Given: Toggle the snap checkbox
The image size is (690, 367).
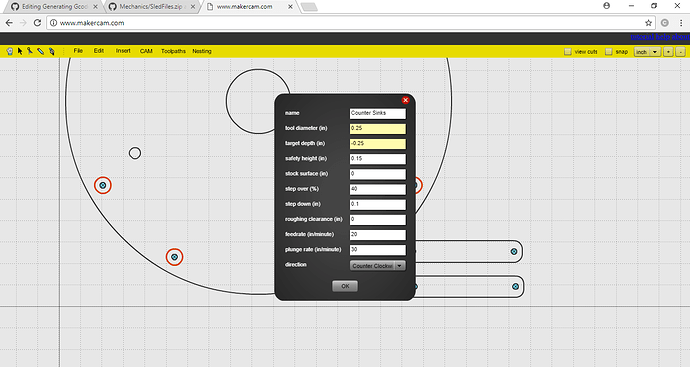Looking at the screenshot, I should coord(609,52).
